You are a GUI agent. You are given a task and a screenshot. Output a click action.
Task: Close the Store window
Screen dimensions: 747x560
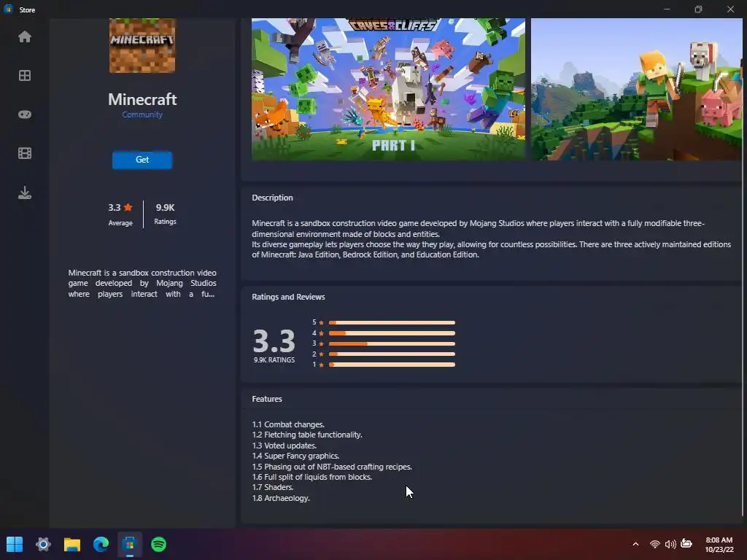730,9
